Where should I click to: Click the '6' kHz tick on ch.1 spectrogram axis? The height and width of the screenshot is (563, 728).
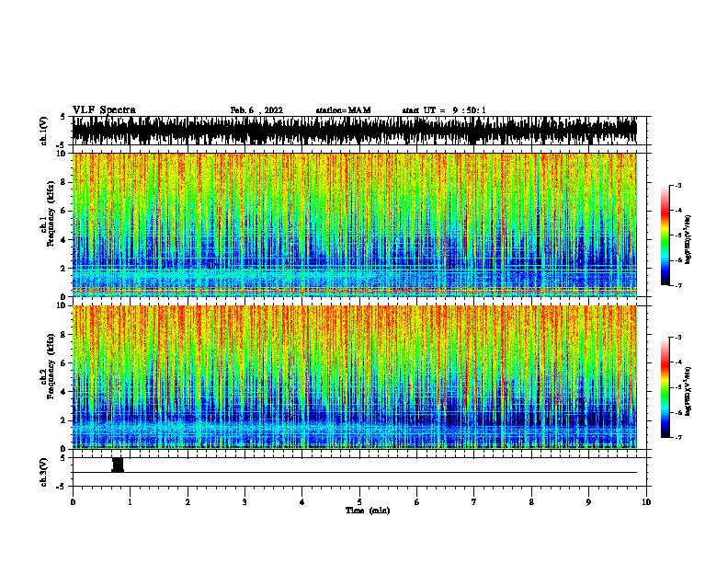tap(64, 211)
